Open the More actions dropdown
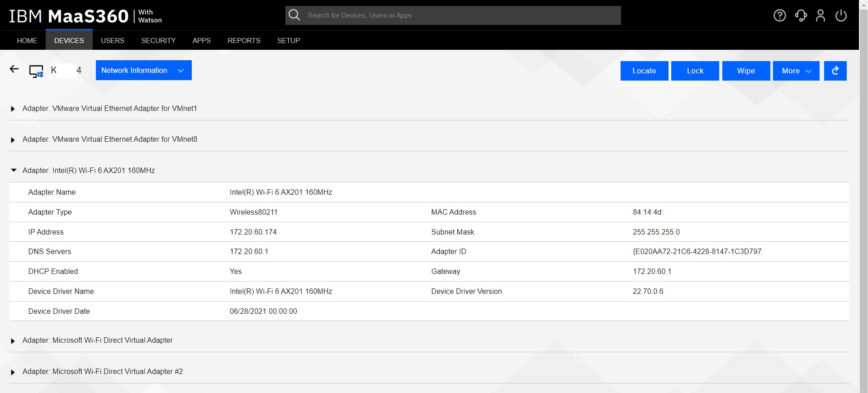Image resolution: width=868 pixels, height=393 pixels. [x=796, y=71]
